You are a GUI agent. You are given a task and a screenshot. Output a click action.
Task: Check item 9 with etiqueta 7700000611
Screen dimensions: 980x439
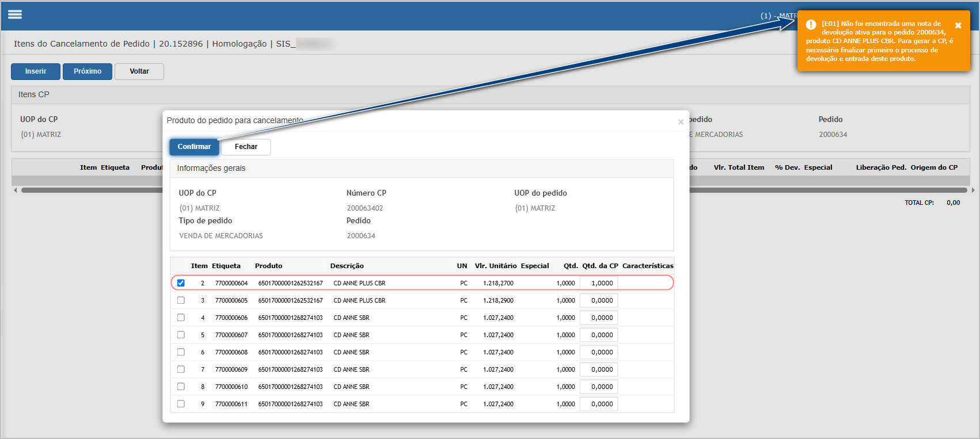[181, 404]
